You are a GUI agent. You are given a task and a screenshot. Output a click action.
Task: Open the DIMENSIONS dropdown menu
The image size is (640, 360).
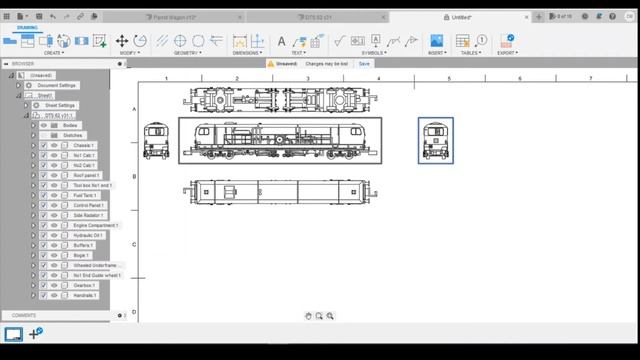click(247, 53)
